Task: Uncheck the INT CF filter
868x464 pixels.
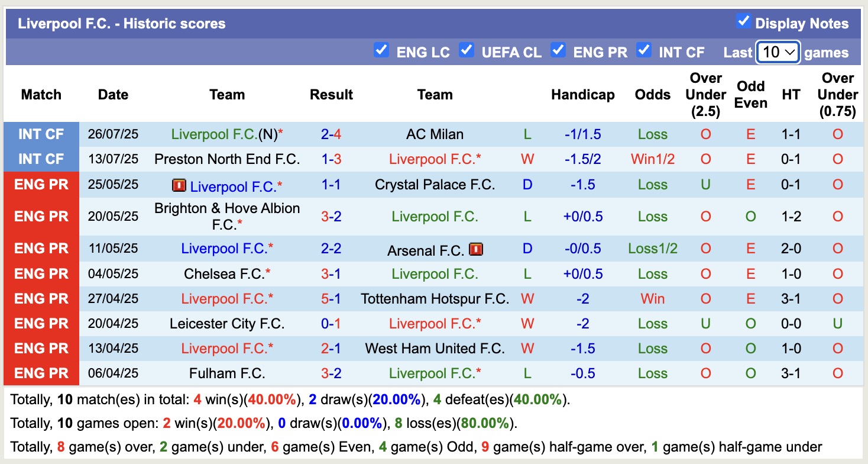Action: click(x=644, y=50)
